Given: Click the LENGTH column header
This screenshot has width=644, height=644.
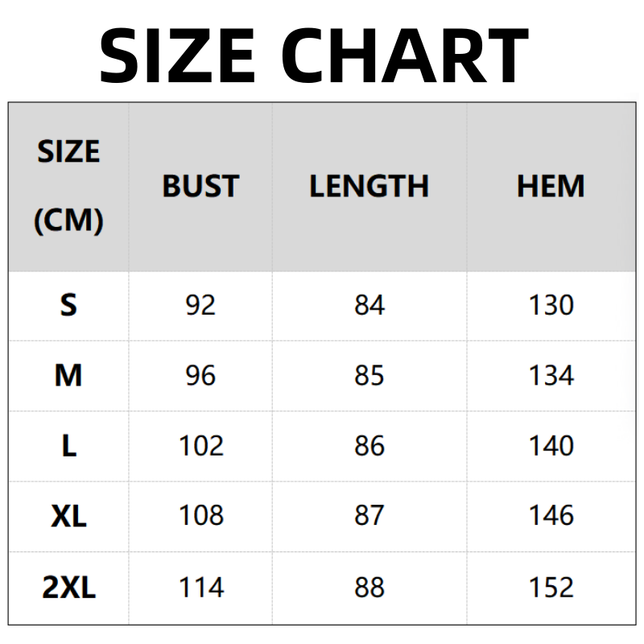Looking at the screenshot, I should pos(369,186).
